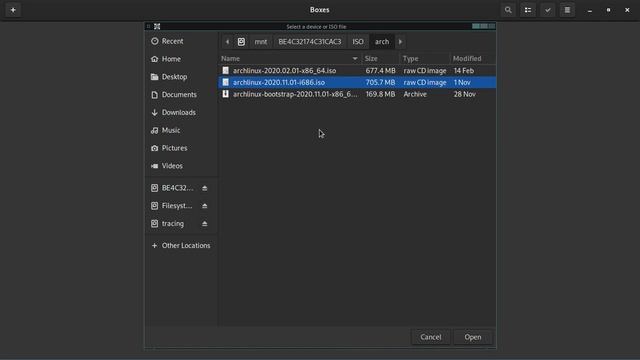The height and width of the screenshot is (360, 640).
Task: Switch to list view icon
Action: pos(528,10)
